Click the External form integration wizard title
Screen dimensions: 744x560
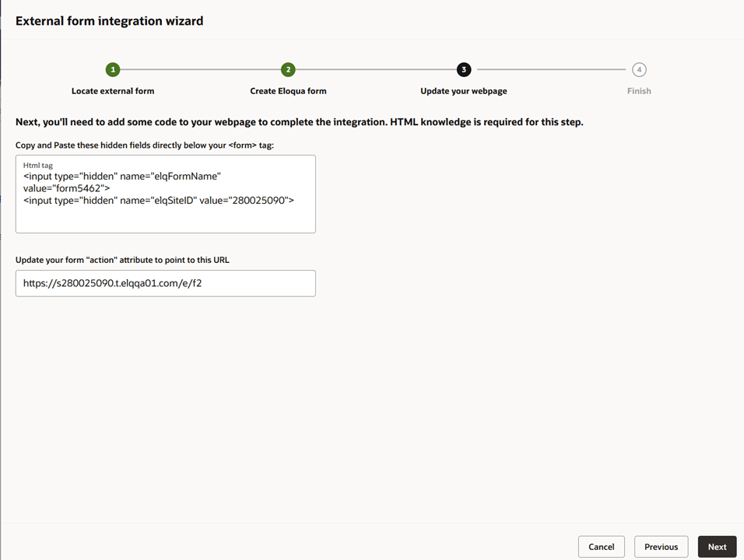pos(109,21)
